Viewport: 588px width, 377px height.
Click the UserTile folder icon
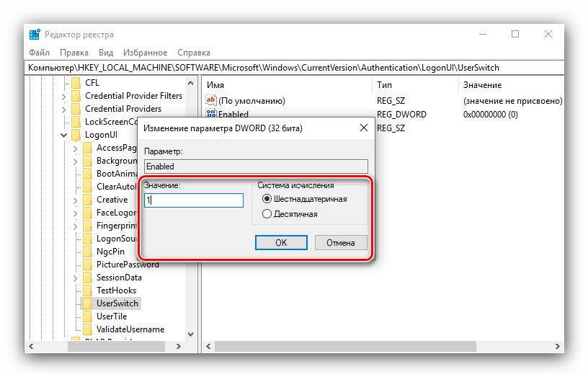point(87,316)
